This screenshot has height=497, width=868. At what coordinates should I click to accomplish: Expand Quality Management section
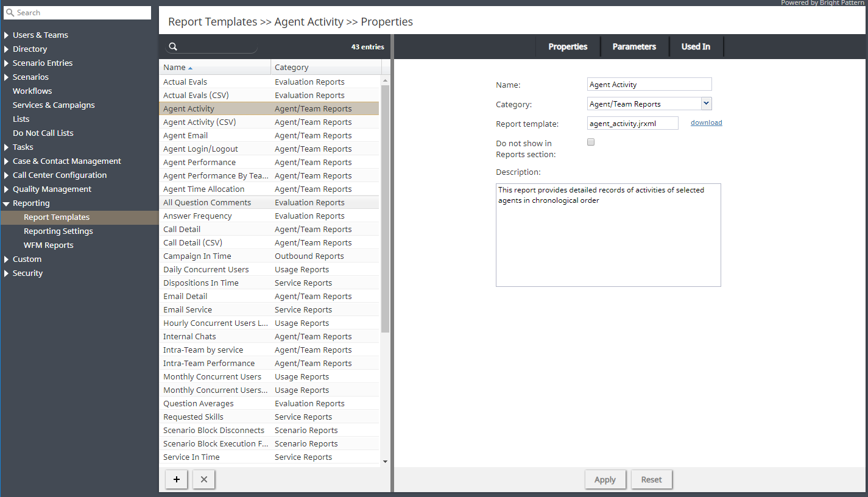tap(7, 189)
